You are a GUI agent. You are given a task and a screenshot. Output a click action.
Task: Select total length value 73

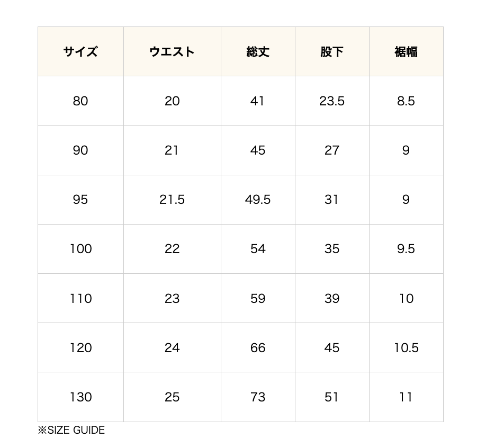(x=258, y=397)
